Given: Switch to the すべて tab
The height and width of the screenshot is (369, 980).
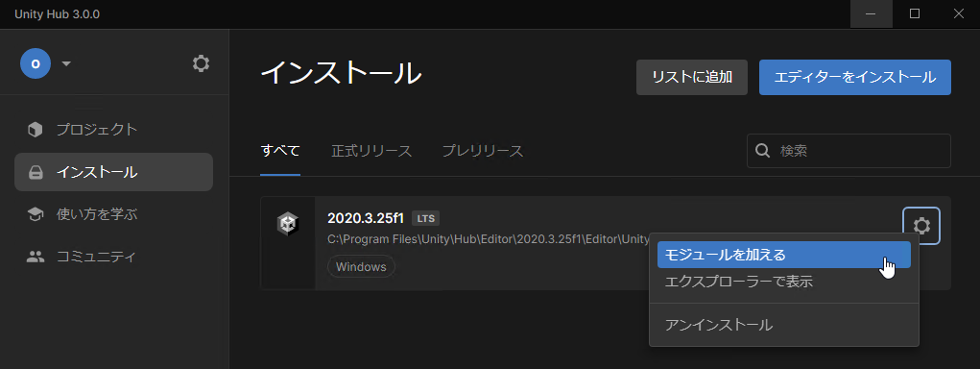Looking at the screenshot, I should point(280,151).
